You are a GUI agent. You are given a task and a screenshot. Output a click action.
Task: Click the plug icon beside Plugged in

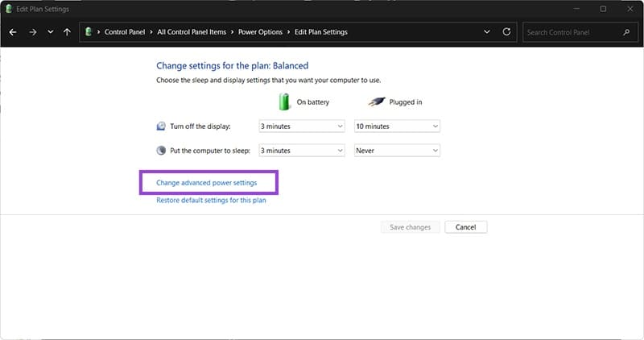click(x=376, y=102)
